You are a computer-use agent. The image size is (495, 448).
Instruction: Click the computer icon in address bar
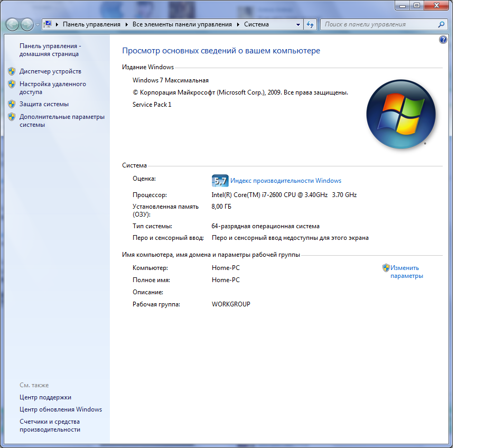[x=48, y=24]
